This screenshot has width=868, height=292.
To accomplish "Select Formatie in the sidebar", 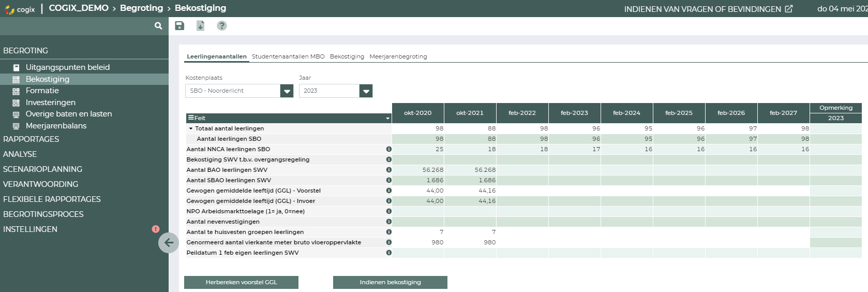I will pos(42,91).
